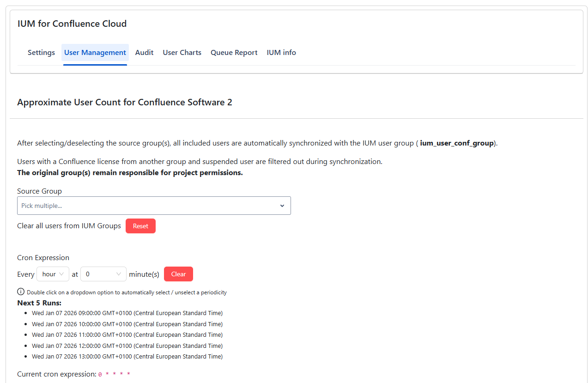Open the IUM info tab

pyautogui.click(x=281, y=53)
